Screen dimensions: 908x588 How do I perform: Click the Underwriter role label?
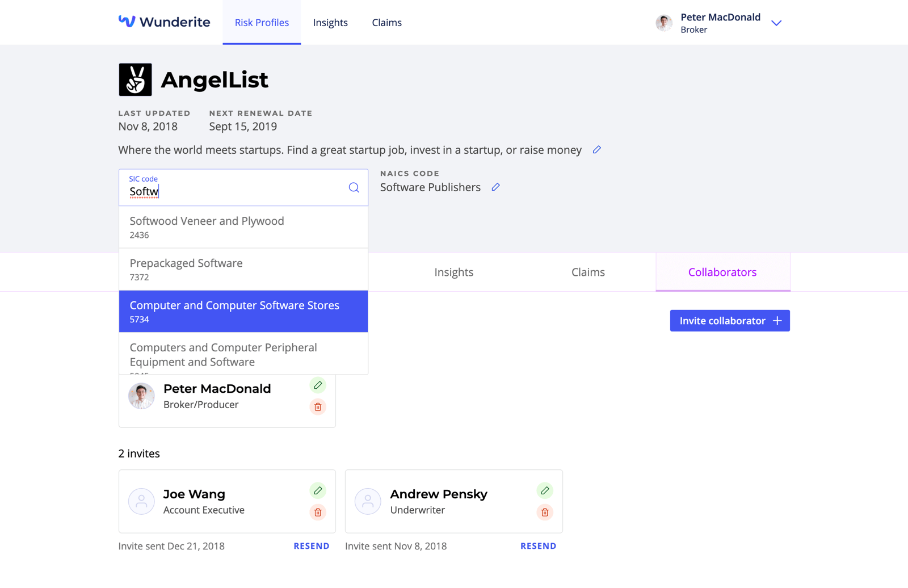pyautogui.click(x=418, y=510)
